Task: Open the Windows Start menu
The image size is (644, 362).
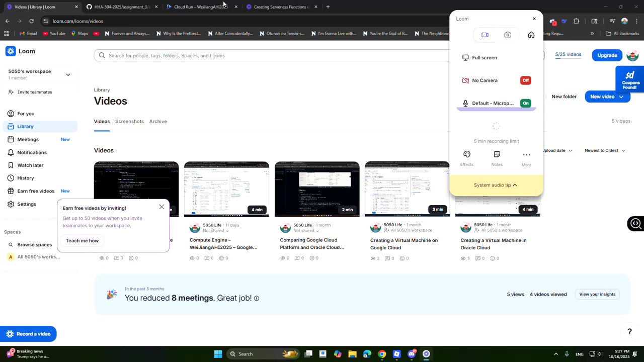Action: click(x=218, y=354)
